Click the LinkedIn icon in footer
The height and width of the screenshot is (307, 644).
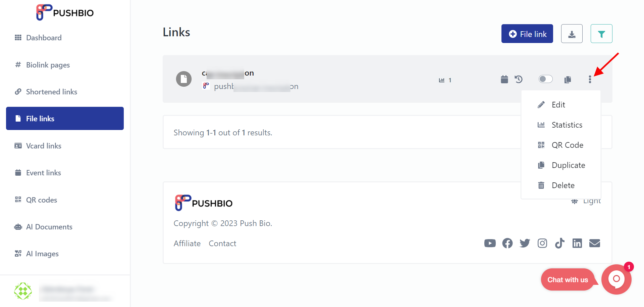click(x=577, y=243)
